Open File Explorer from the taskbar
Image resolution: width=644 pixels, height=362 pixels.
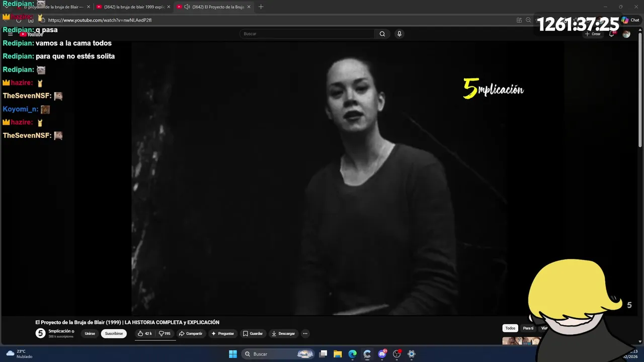tap(338, 354)
